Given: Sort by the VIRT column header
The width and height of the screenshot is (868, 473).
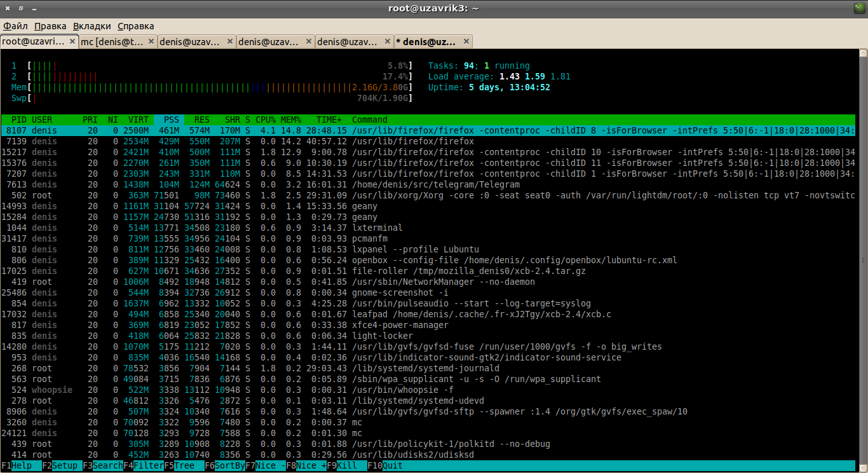Looking at the screenshot, I should (139, 120).
